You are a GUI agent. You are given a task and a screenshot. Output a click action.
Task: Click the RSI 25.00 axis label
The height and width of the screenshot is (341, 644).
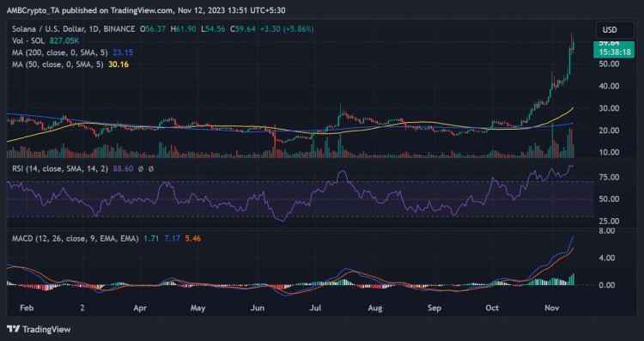pos(609,221)
